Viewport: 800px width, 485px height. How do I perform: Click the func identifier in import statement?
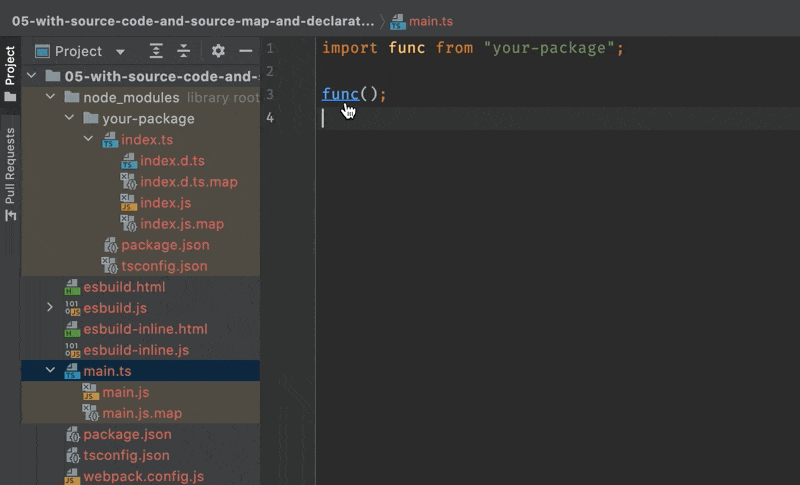pos(407,48)
